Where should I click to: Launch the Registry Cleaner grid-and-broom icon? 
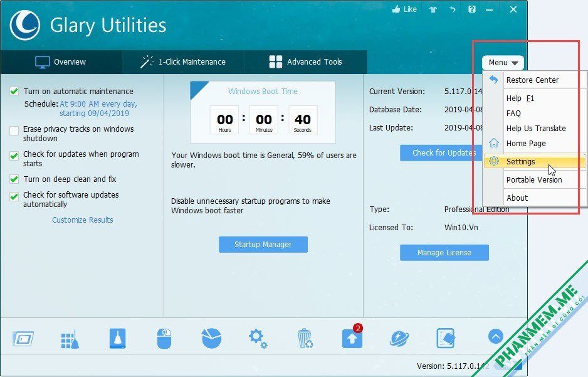(70, 339)
